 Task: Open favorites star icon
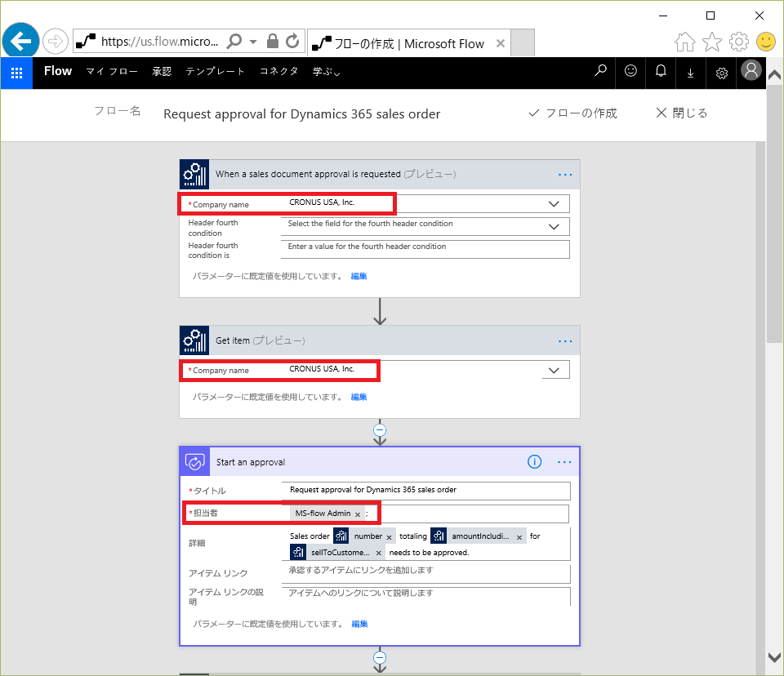click(x=712, y=42)
